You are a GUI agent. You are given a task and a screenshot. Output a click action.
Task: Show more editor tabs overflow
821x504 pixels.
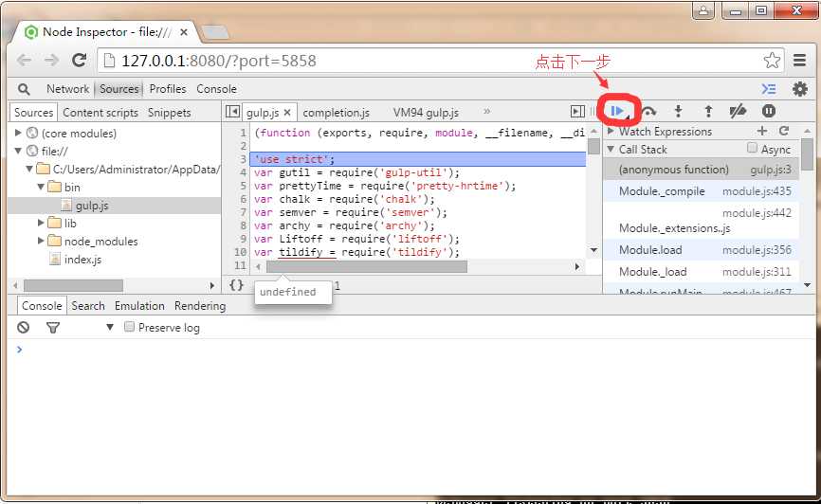point(487,112)
